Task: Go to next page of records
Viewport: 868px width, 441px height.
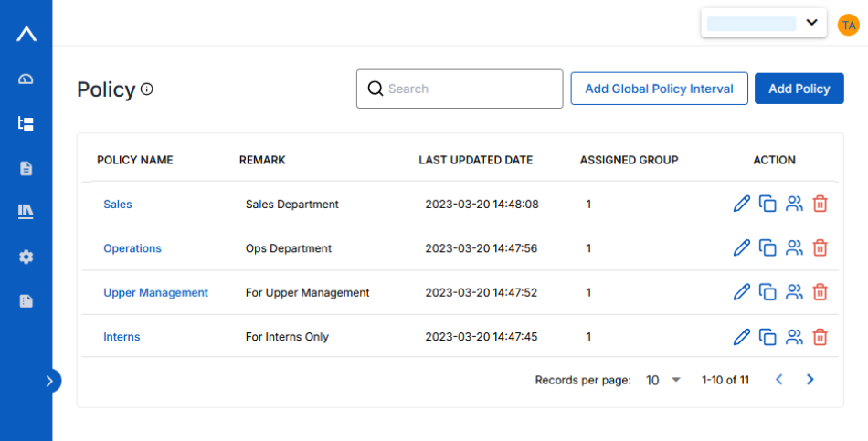Action: [810, 380]
